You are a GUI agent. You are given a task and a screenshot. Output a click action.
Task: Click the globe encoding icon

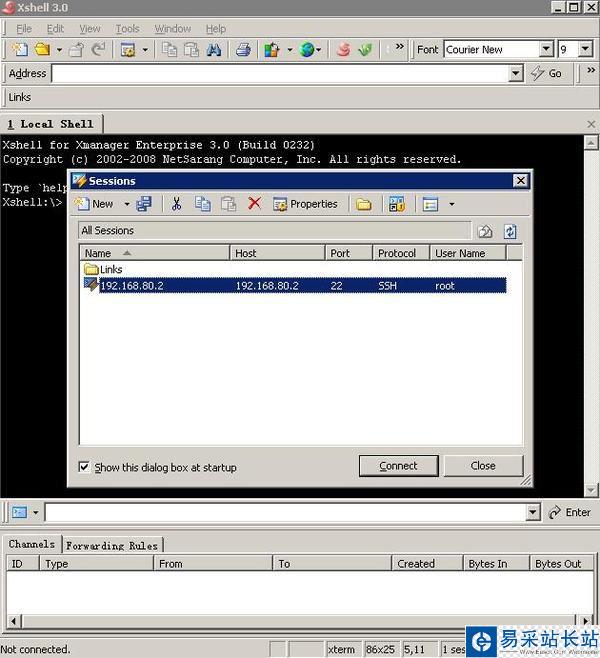tap(307, 50)
